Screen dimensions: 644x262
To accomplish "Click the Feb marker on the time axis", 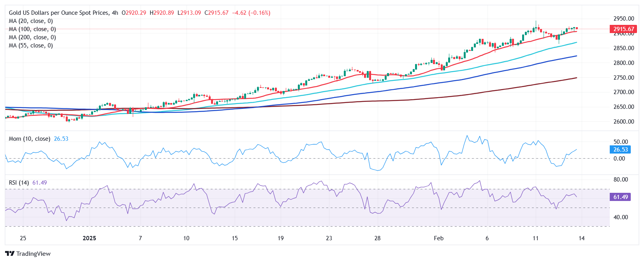I will (x=439, y=238).
